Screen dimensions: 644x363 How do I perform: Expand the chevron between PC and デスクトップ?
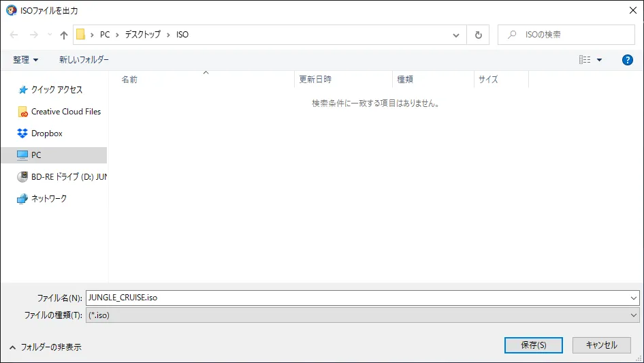point(118,35)
